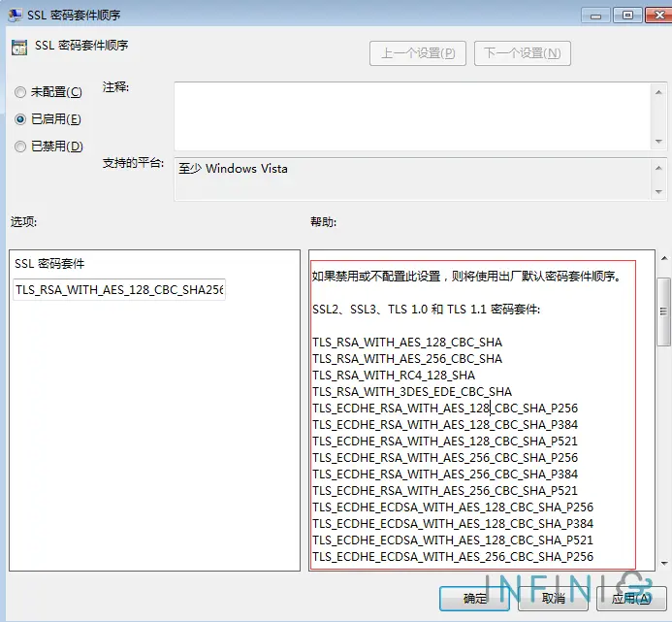The height and width of the screenshot is (622, 672).
Task: Click the line TLS_RSA_WITH_AES_128_CBC_SHA in help
Action: click(x=407, y=343)
